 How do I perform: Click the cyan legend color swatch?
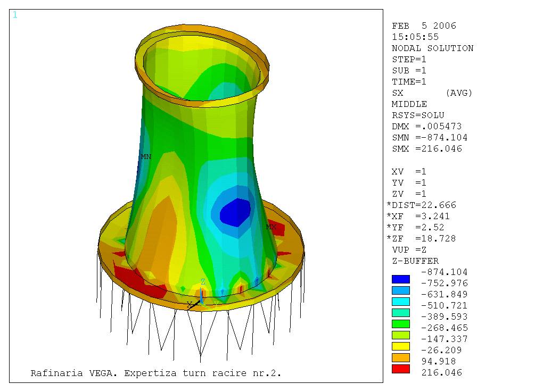click(400, 301)
